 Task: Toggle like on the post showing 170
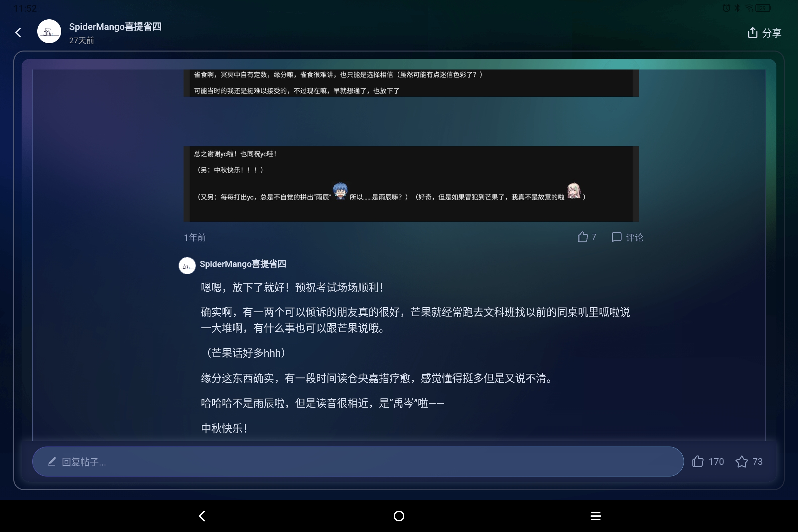coord(698,462)
